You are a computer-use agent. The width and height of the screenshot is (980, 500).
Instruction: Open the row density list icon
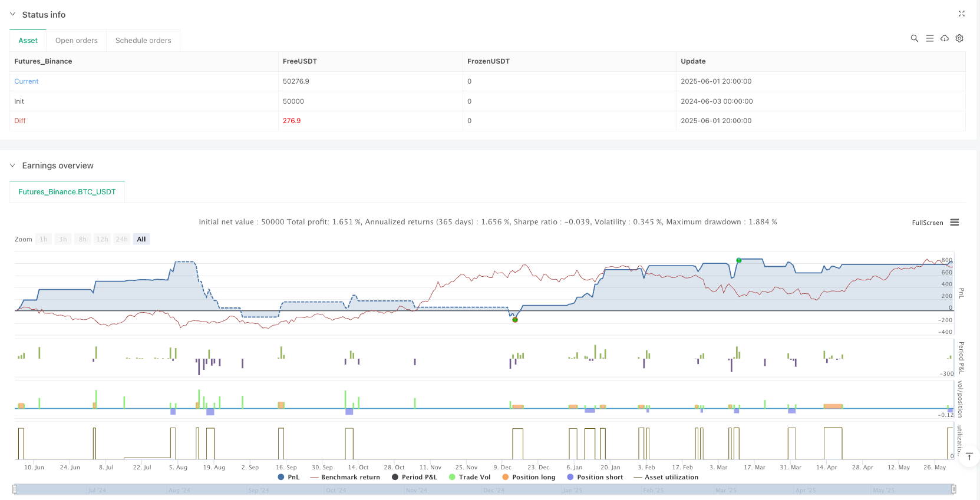click(930, 38)
